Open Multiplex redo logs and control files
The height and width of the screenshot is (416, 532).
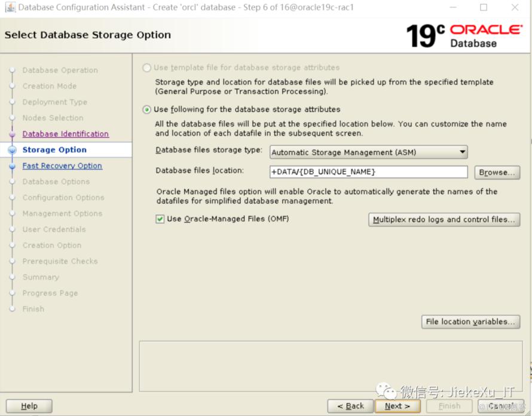pos(444,220)
